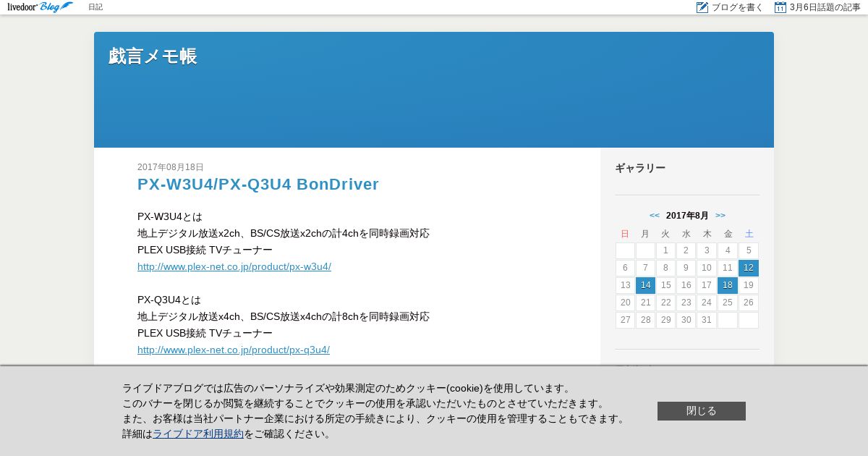
Task: Click calendar day 10
Action: point(707,268)
